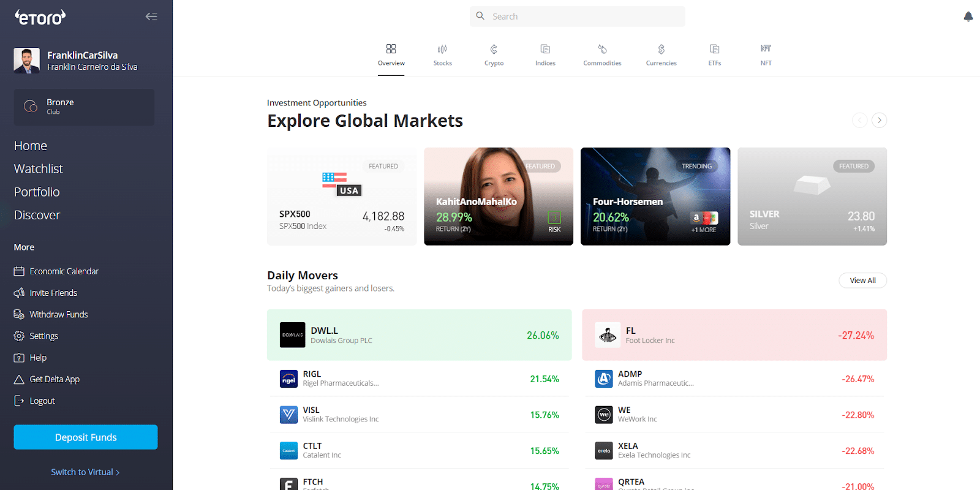The width and height of the screenshot is (980, 490).
Task: Click the XELA Exela logo icon
Action: 604,451
